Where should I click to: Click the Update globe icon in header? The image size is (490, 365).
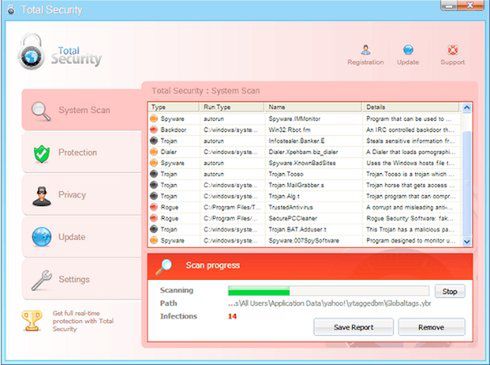(x=408, y=50)
